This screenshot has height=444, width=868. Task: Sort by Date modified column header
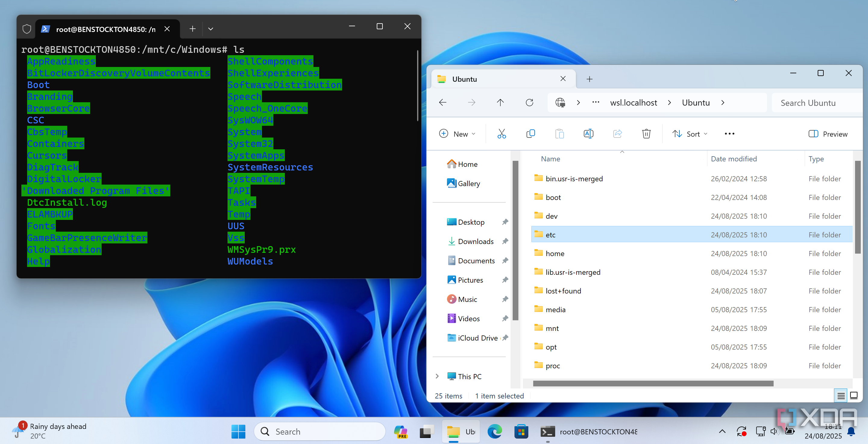point(734,159)
